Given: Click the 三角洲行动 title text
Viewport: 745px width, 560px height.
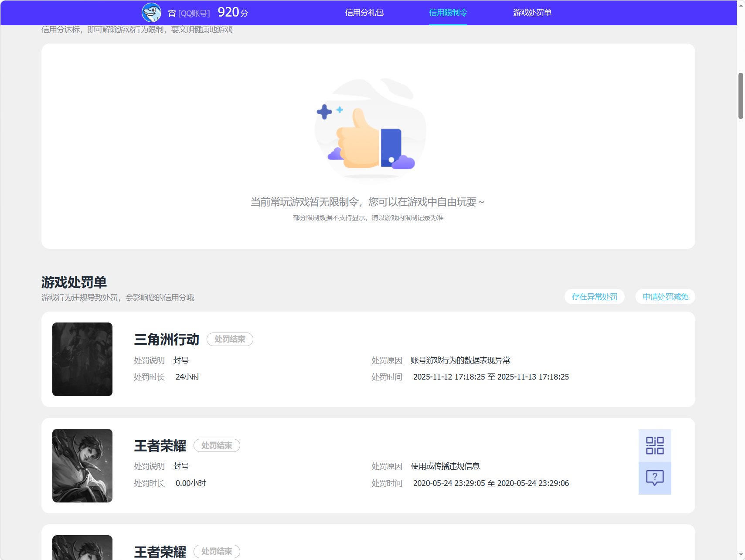Looking at the screenshot, I should 167,339.
